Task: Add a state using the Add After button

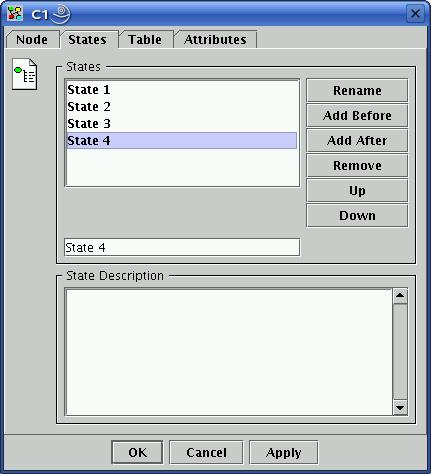Action: click(357, 140)
